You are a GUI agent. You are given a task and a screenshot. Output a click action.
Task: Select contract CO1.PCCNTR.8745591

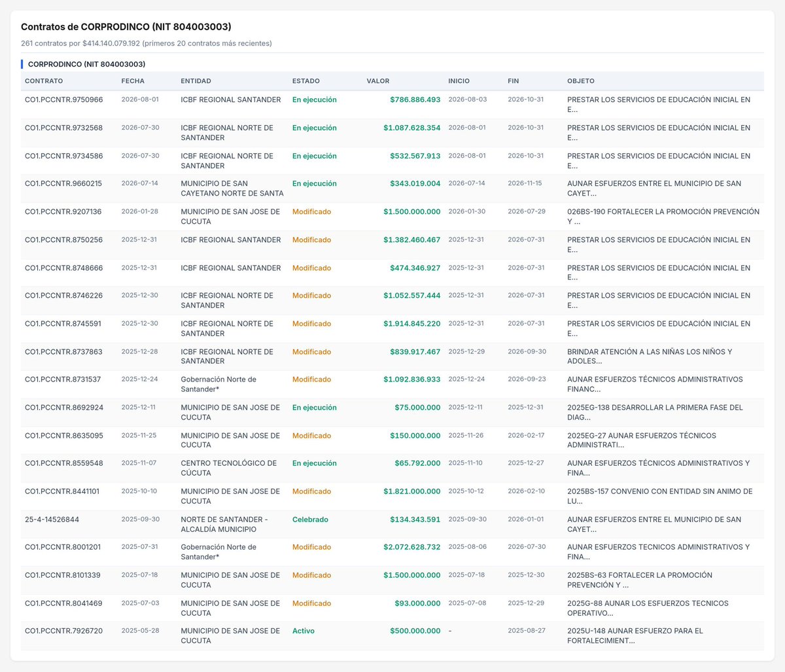point(63,323)
